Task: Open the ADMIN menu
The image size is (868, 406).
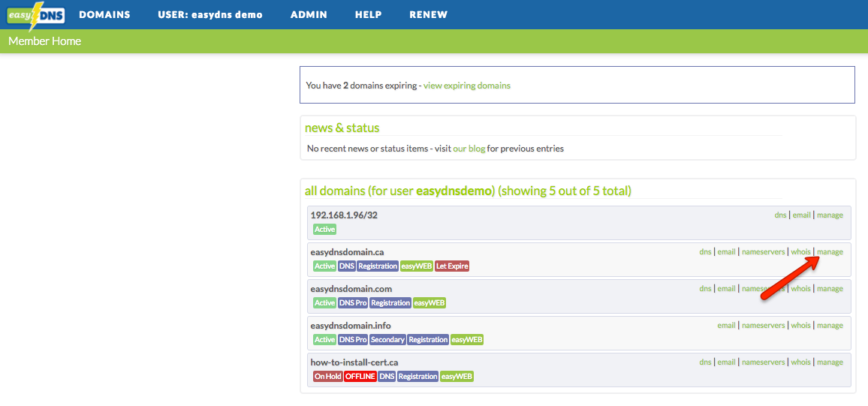Action: pyautogui.click(x=309, y=15)
